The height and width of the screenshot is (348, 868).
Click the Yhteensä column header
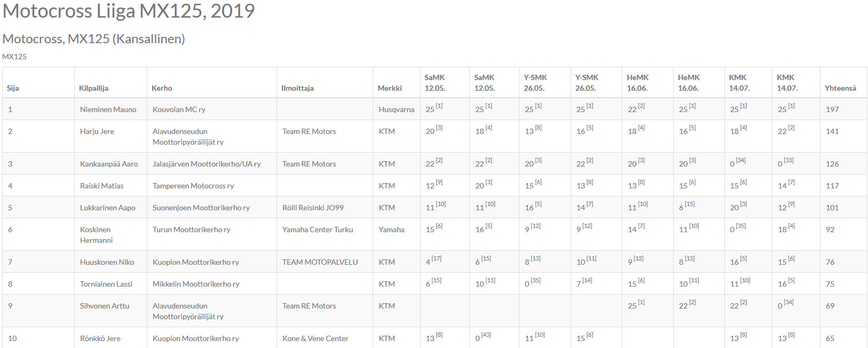tap(840, 88)
